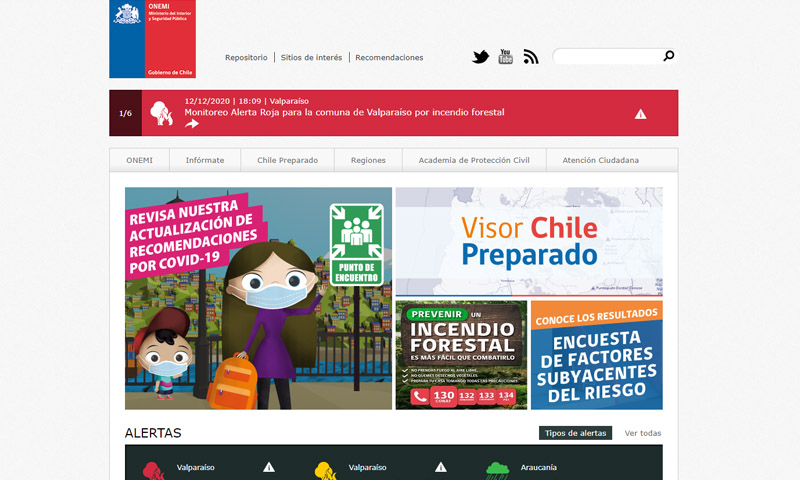The width and height of the screenshot is (800, 480).
Task: Click the forest fire icon in red banner
Action: [161, 113]
